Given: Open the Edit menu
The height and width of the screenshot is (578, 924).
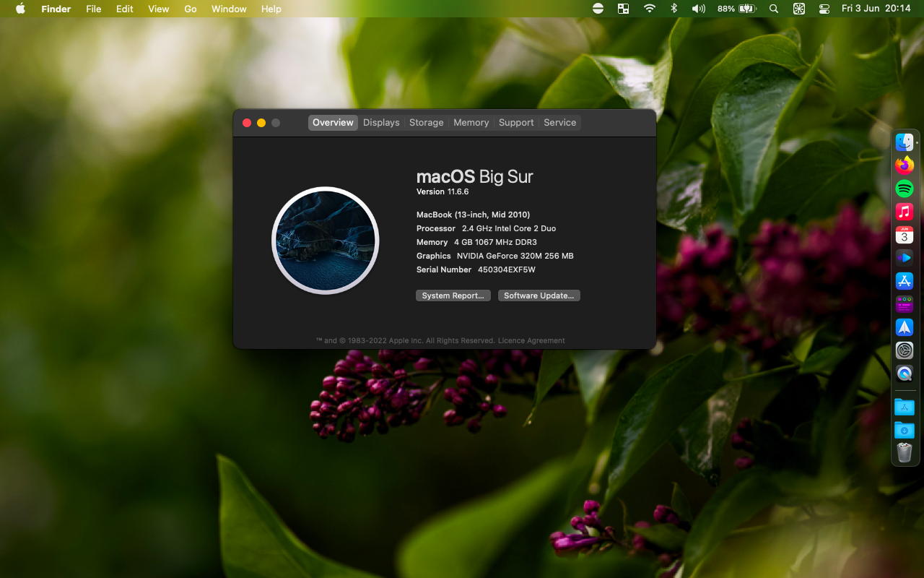Looking at the screenshot, I should click(x=125, y=9).
